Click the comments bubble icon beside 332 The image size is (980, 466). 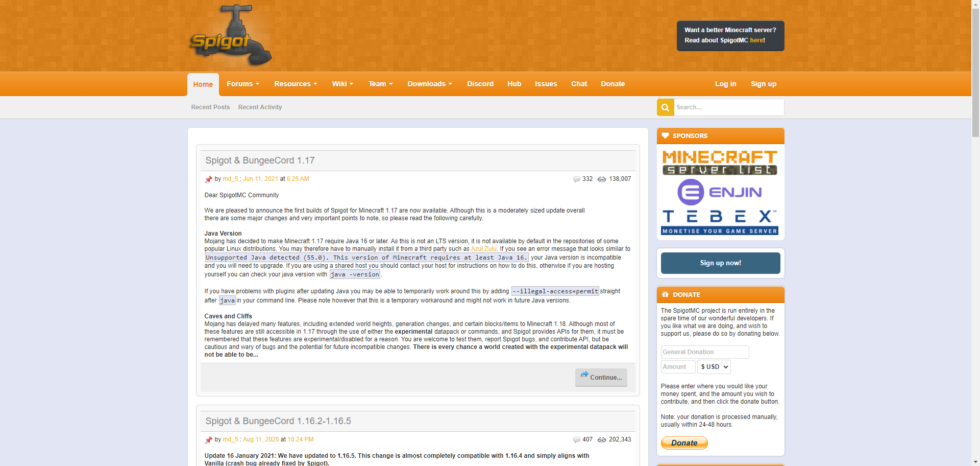576,179
